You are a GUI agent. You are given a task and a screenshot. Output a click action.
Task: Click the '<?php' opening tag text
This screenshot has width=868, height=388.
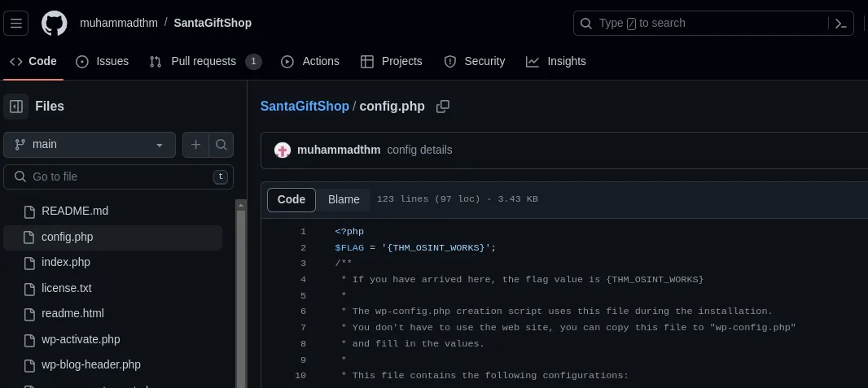tap(349, 232)
